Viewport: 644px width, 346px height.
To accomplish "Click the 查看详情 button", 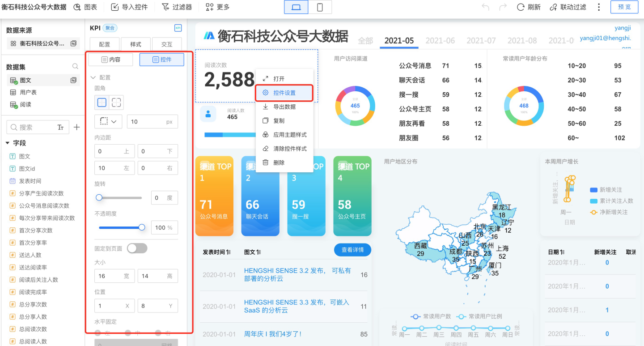I will (352, 250).
